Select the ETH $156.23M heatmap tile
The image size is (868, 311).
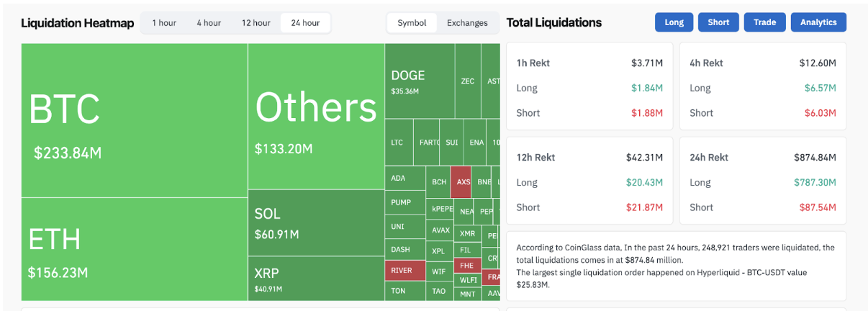click(135, 249)
